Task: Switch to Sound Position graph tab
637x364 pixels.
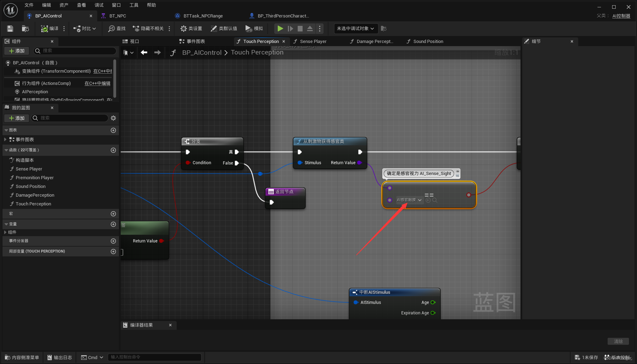Action: click(x=428, y=41)
